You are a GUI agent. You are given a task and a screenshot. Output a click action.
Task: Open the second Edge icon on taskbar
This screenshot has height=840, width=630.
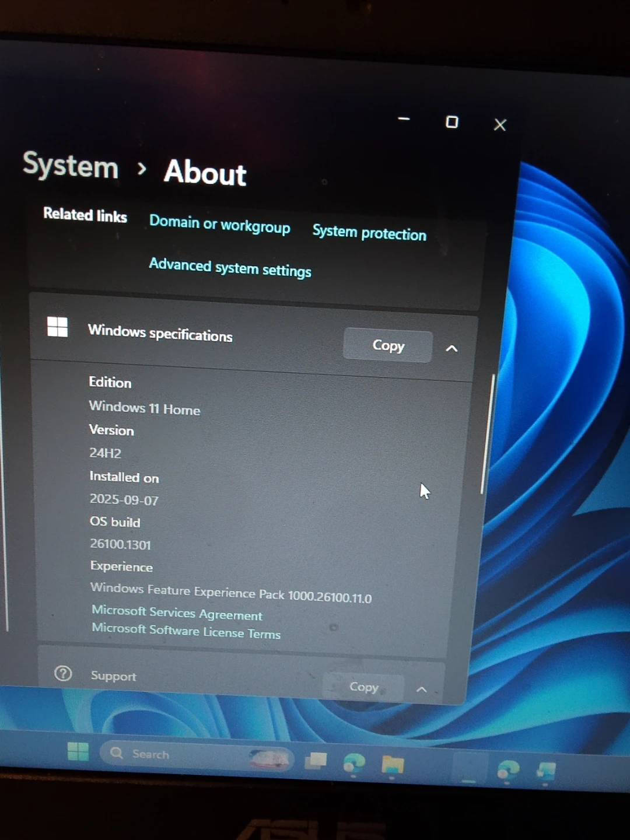[x=508, y=770]
